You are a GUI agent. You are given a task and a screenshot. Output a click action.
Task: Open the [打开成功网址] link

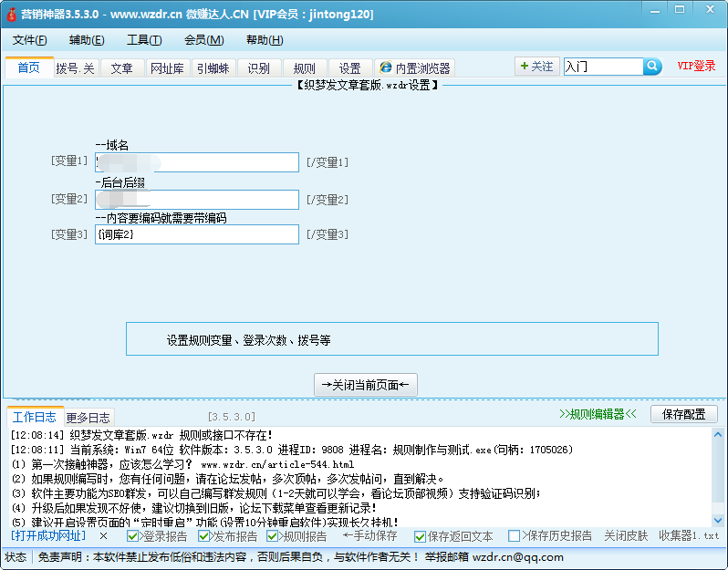point(48,535)
